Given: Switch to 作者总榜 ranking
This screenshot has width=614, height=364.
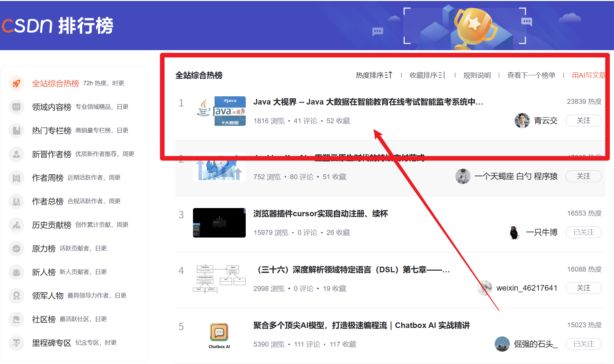Looking at the screenshot, I should coord(48,201).
